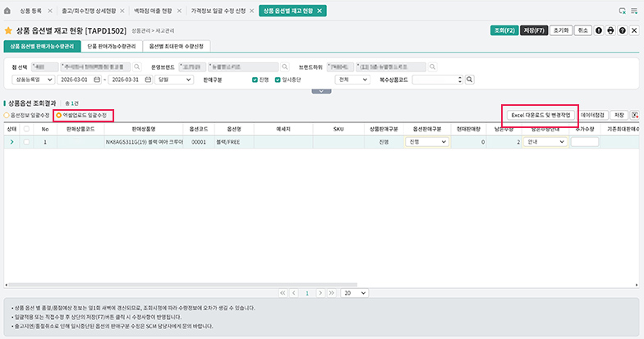Switch to the 가격정보 일괄 수정 신청 tab
Viewport: 644px width, 339px height.
coord(218,11)
